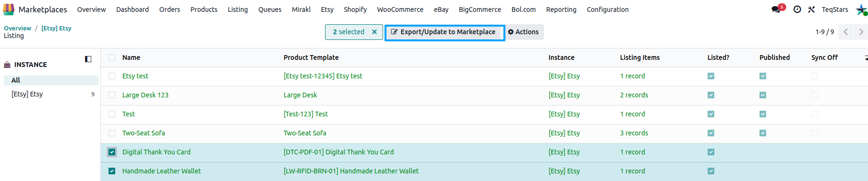This screenshot has height=181, width=868.
Task: Open the Etsy menu
Action: (327, 10)
